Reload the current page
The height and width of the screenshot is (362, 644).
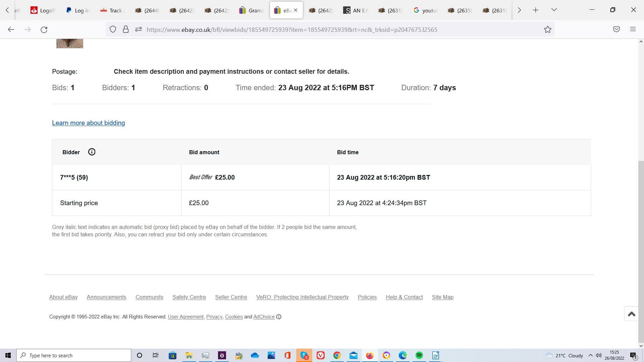(x=44, y=29)
